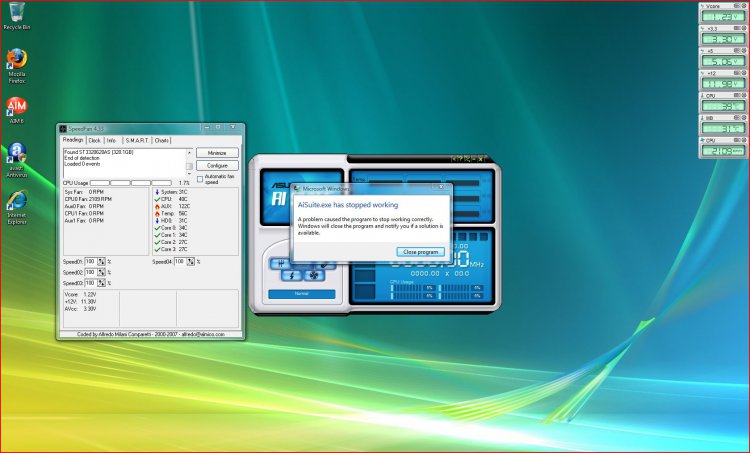Click the lightning bolt button in AI Suite
Image resolution: width=750 pixels, height=453 pixels.
tap(291, 276)
